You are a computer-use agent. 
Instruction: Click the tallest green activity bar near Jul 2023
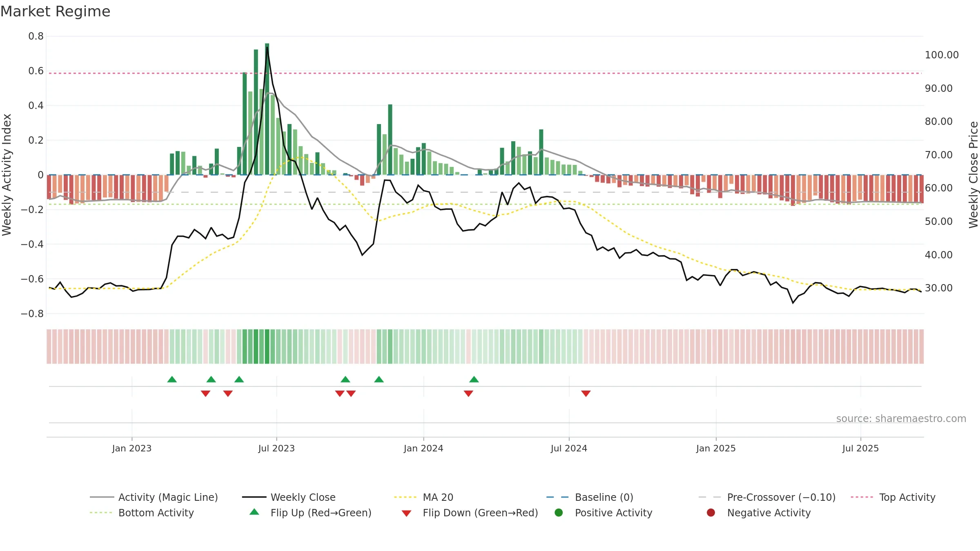[x=267, y=109]
